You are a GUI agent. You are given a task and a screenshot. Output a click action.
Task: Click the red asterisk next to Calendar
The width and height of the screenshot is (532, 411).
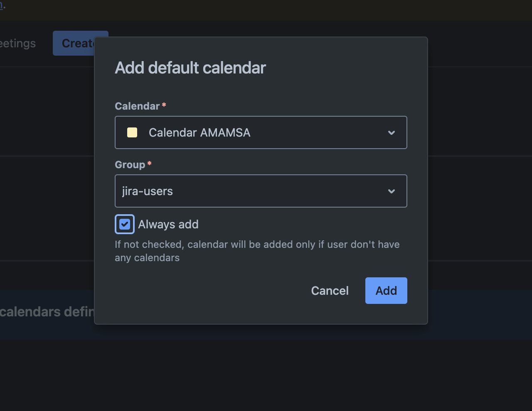tap(164, 105)
